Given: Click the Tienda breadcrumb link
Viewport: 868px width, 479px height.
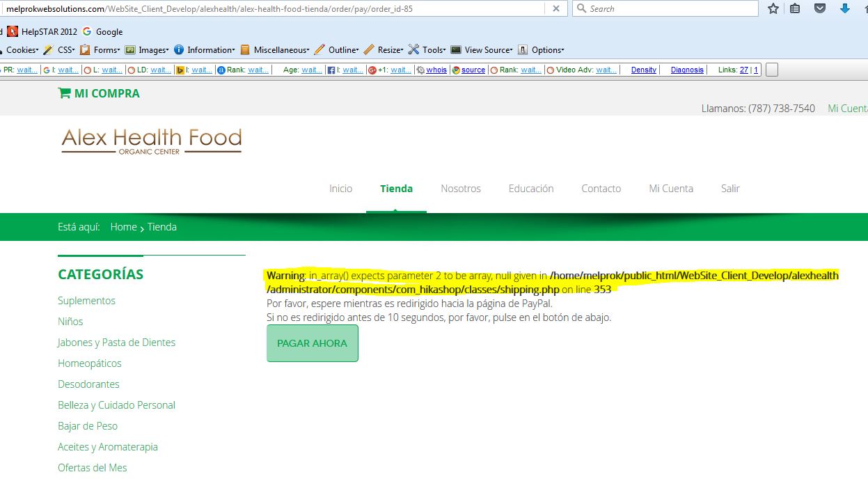Looking at the screenshot, I should (161, 227).
